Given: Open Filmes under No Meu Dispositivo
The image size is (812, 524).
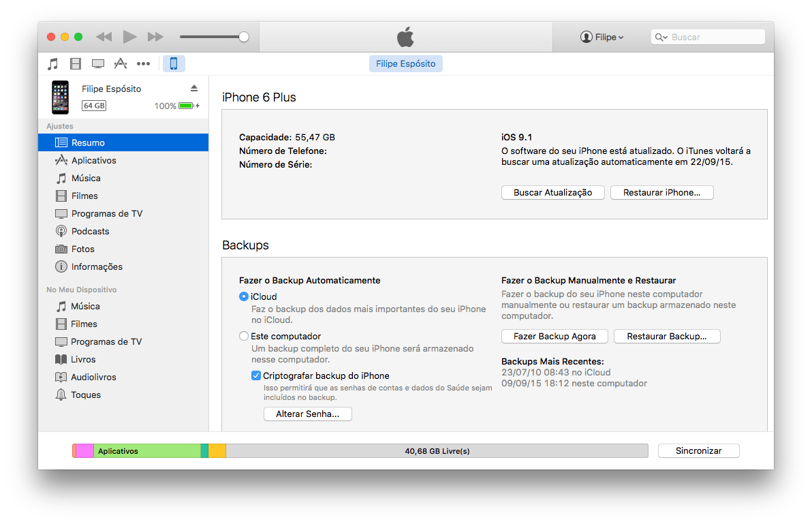Looking at the screenshot, I should (x=123, y=324).
